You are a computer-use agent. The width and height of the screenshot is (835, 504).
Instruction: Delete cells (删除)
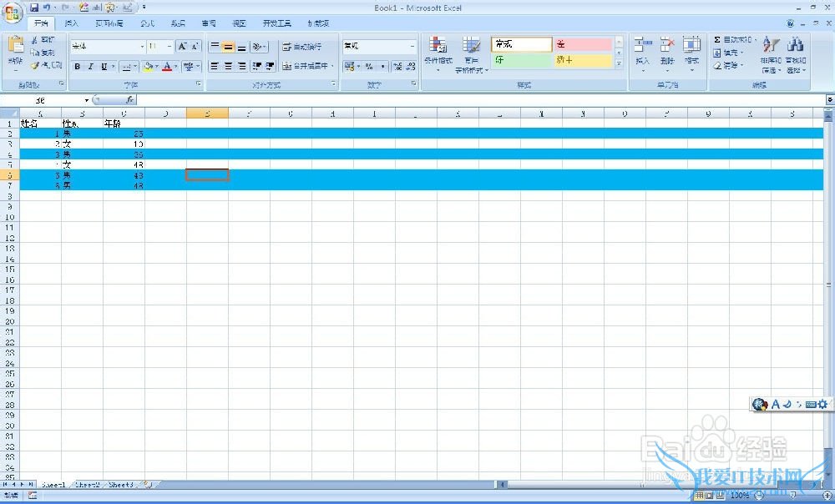[x=666, y=54]
